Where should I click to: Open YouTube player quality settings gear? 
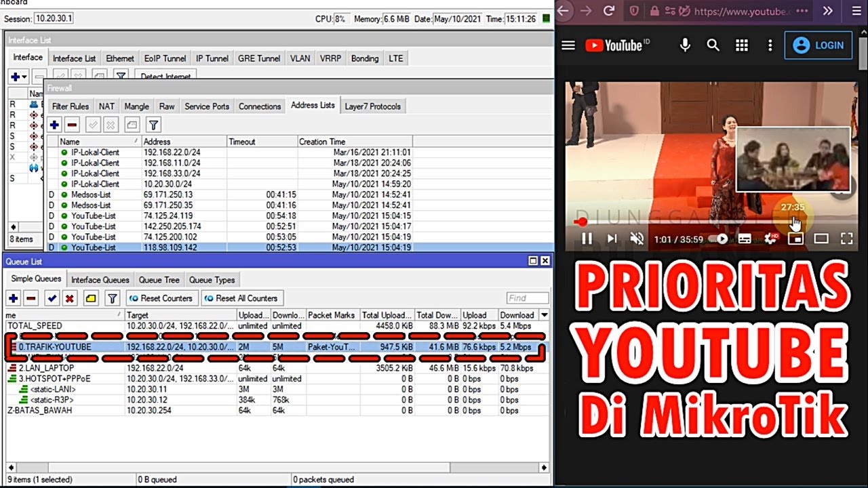click(770, 239)
